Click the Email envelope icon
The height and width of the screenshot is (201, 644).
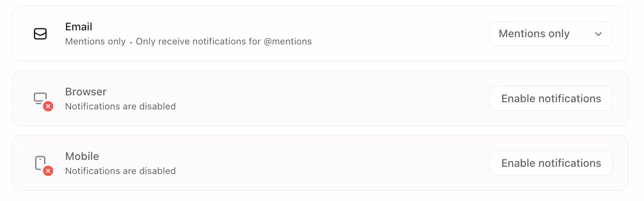point(40,34)
